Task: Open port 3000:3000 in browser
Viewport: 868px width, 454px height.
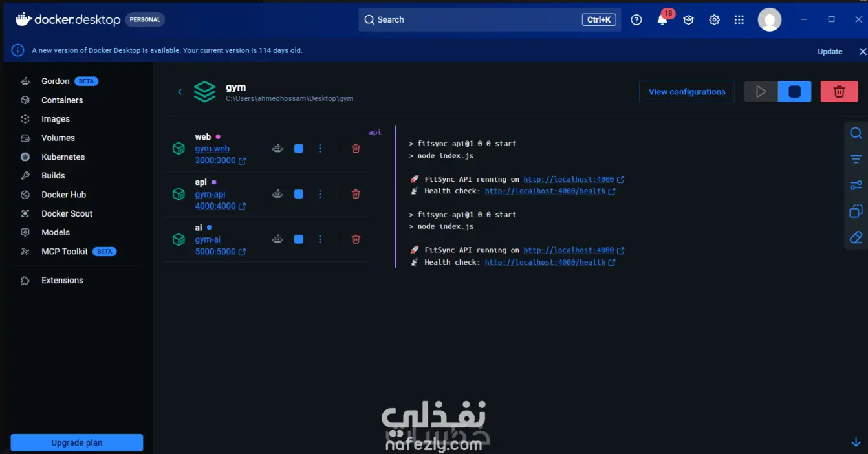Action: pyautogui.click(x=220, y=160)
